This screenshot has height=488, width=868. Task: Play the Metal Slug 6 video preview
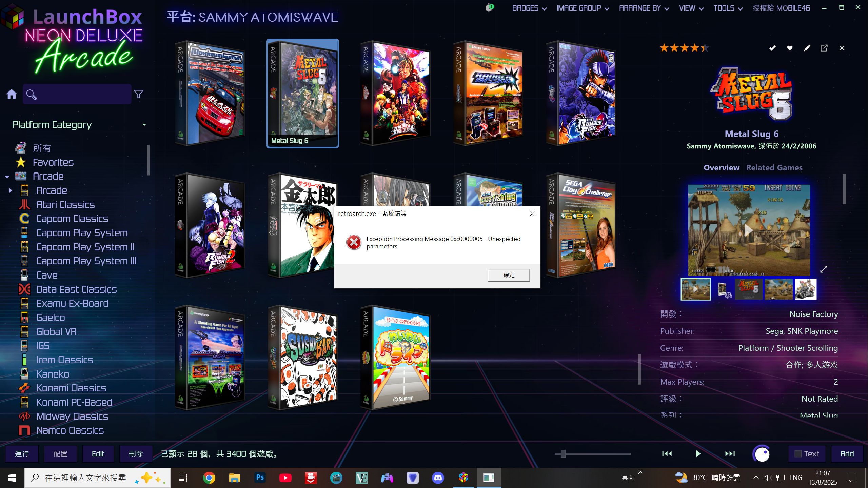coord(749,230)
